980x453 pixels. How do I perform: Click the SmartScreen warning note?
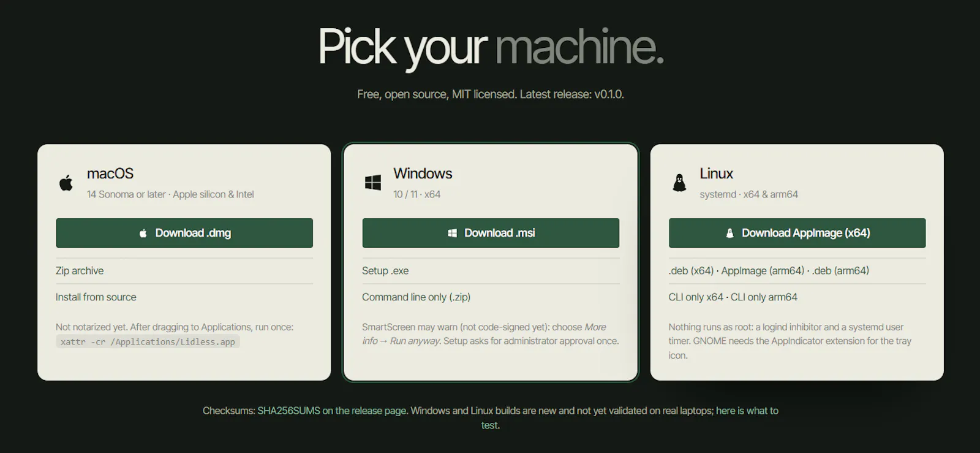tap(491, 334)
